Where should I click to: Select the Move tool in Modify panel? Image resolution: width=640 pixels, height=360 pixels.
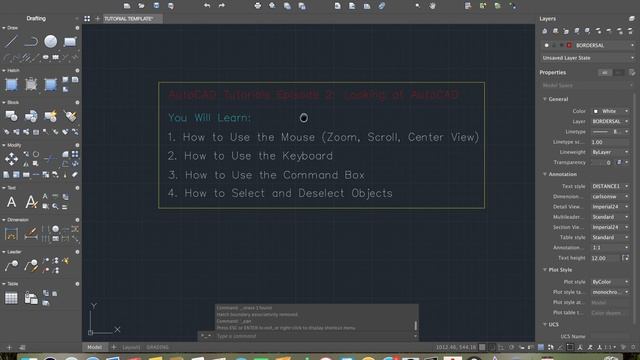pos(11,159)
